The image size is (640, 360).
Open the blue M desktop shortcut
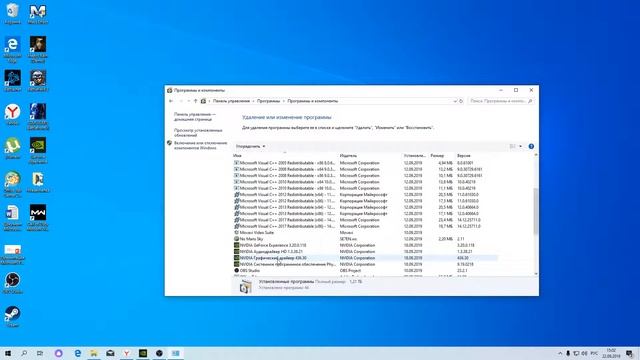tap(38, 13)
